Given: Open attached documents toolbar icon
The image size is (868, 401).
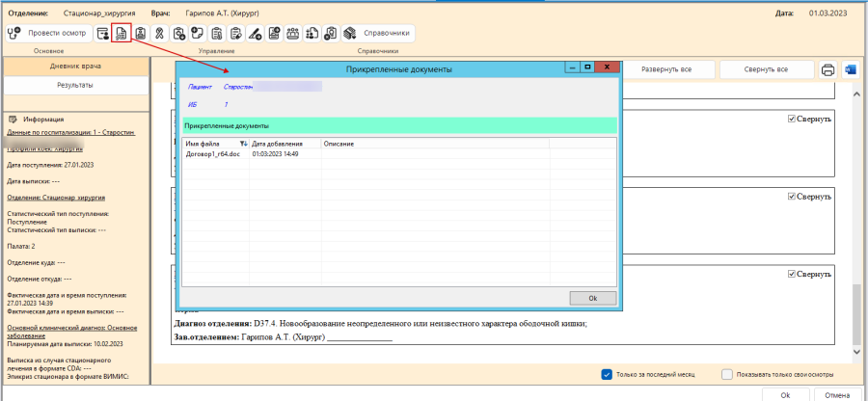Looking at the screenshot, I should (x=122, y=33).
